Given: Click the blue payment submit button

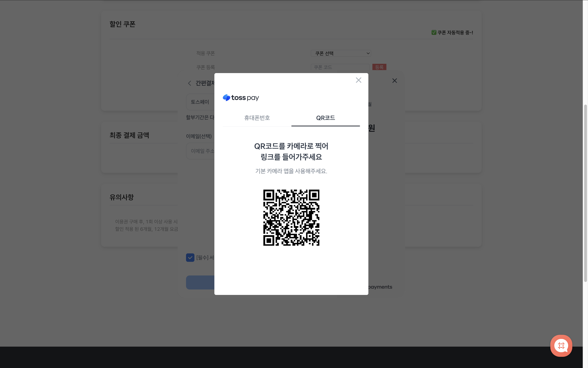Looking at the screenshot, I should click(200, 282).
